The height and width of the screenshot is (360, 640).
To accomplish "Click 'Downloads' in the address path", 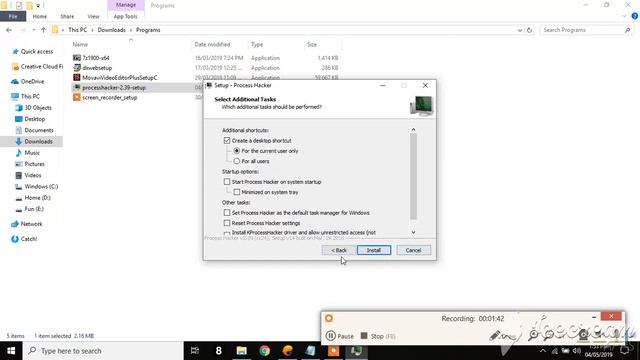I will click(x=111, y=30).
